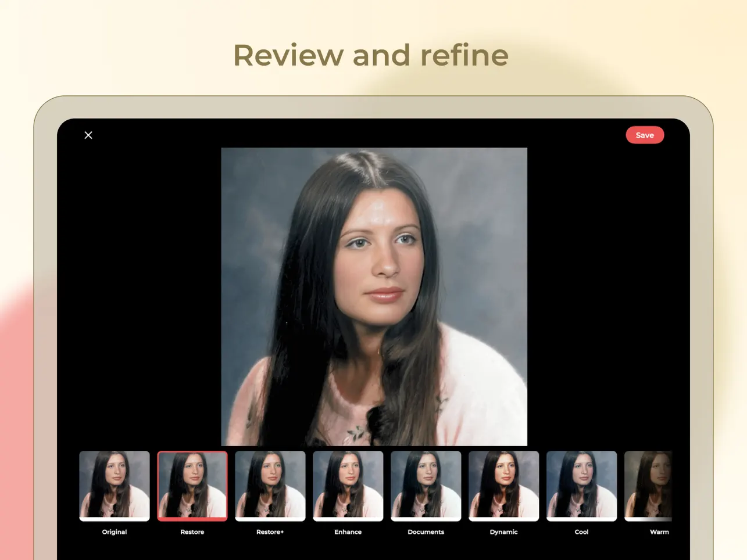Click the "Dynamic" label text
Screen dimensions: 747x560
[504, 532]
